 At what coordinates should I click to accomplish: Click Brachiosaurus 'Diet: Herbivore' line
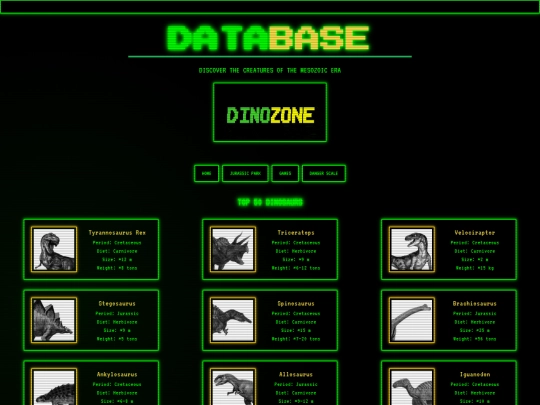click(475, 322)
